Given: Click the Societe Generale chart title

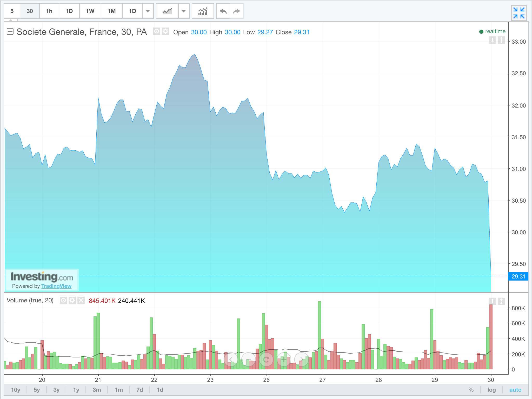Looking at the screenshot, I should point(82,32).
